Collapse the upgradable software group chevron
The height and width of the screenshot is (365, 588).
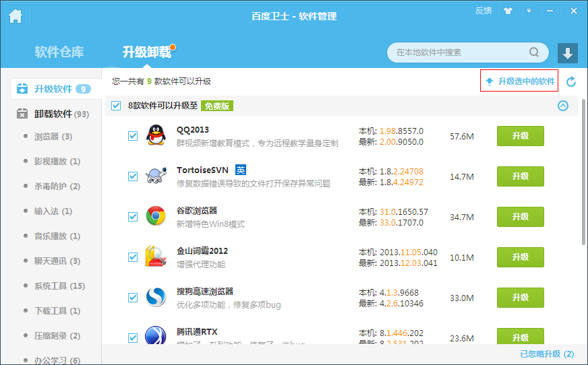click(x=563, y=106)
